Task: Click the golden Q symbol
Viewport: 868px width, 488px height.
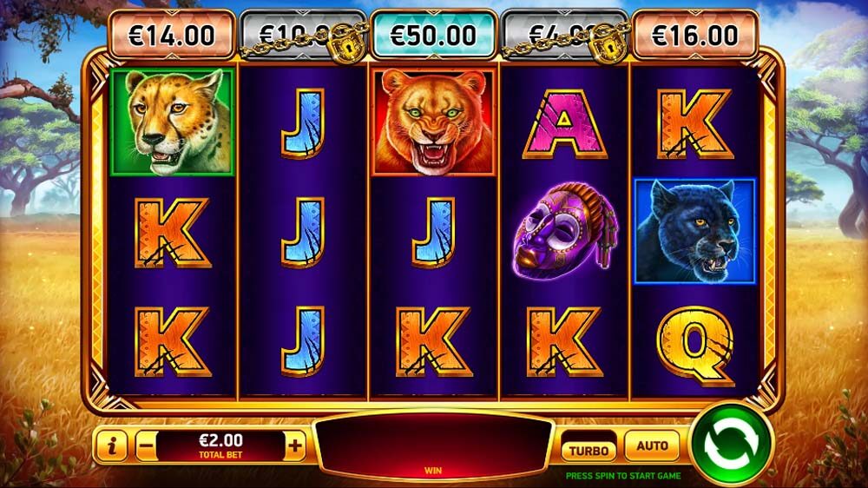Action: pos(696,345)
